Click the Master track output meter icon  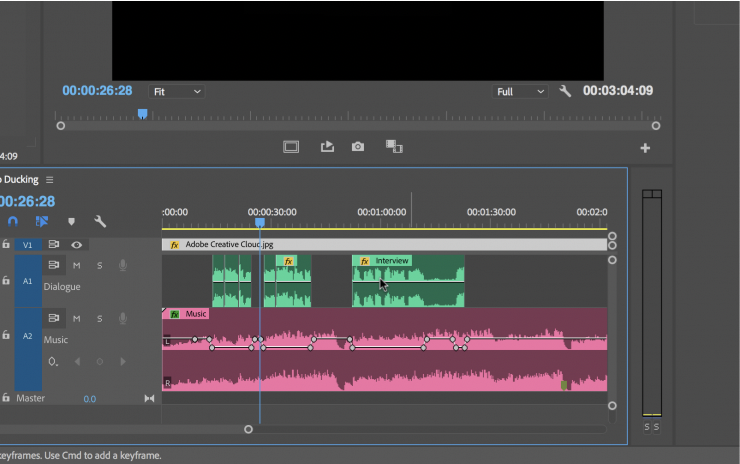[149, 398]
